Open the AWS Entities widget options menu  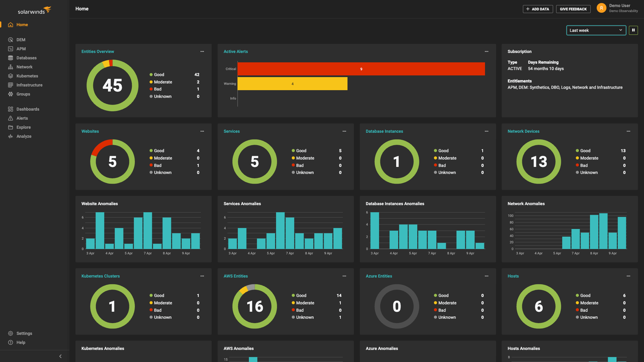click(x=344, y=276)
